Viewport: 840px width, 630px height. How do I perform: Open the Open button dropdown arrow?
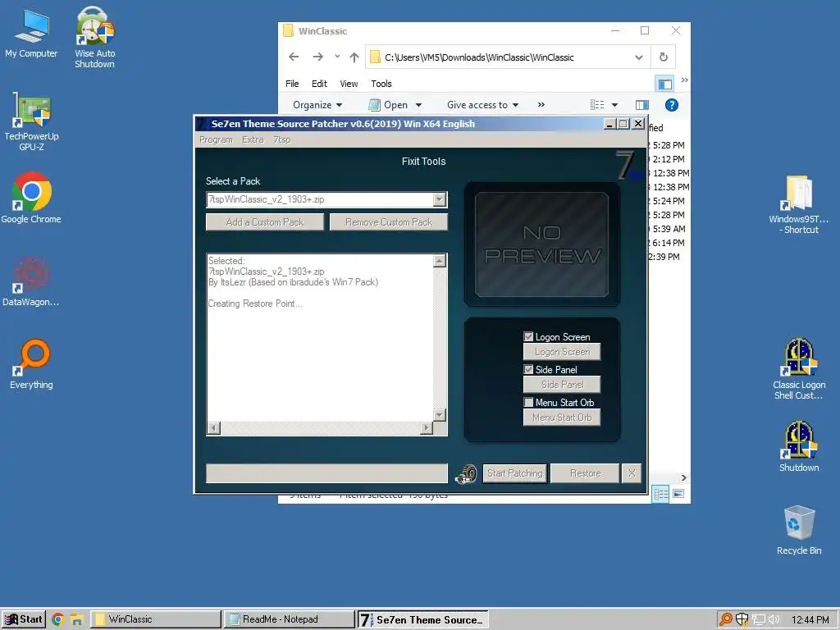pos(418,105)
